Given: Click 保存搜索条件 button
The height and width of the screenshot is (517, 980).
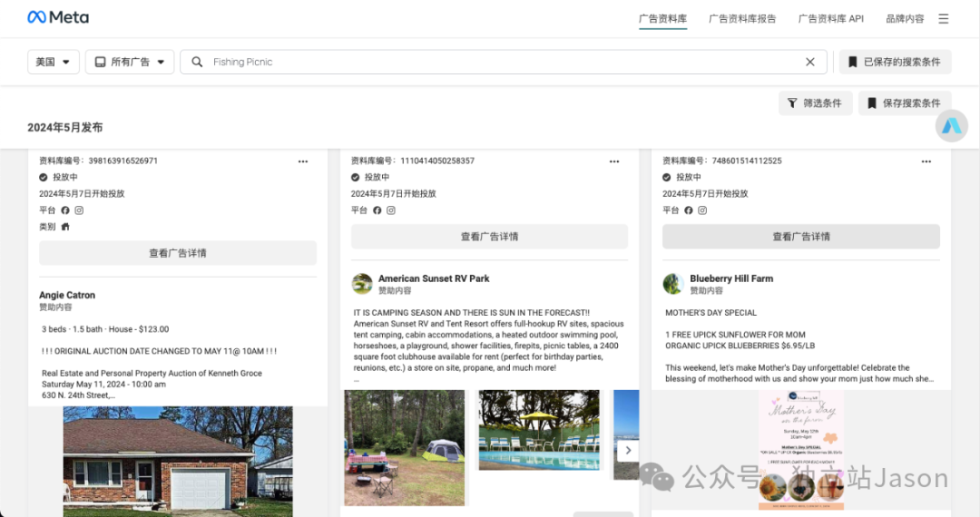Looking at the screenshot, I should (x=905, y=103).
